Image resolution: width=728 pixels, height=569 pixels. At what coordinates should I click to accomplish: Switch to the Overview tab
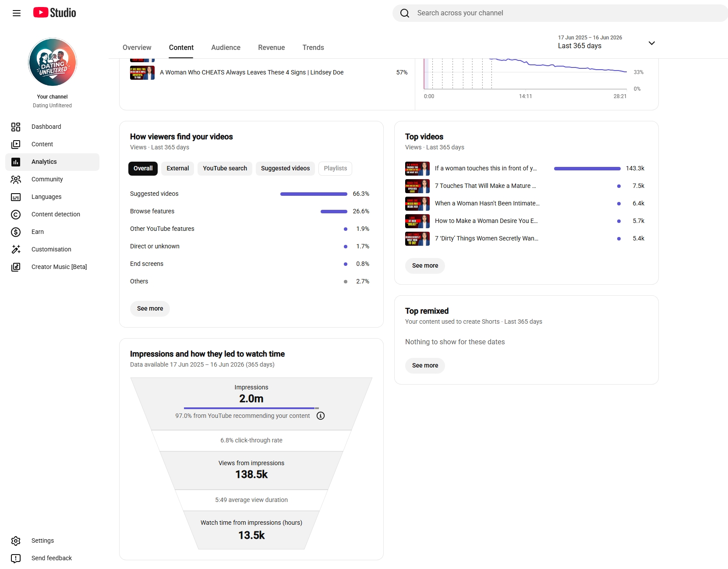pyautogui.click(x=137, y=47)
